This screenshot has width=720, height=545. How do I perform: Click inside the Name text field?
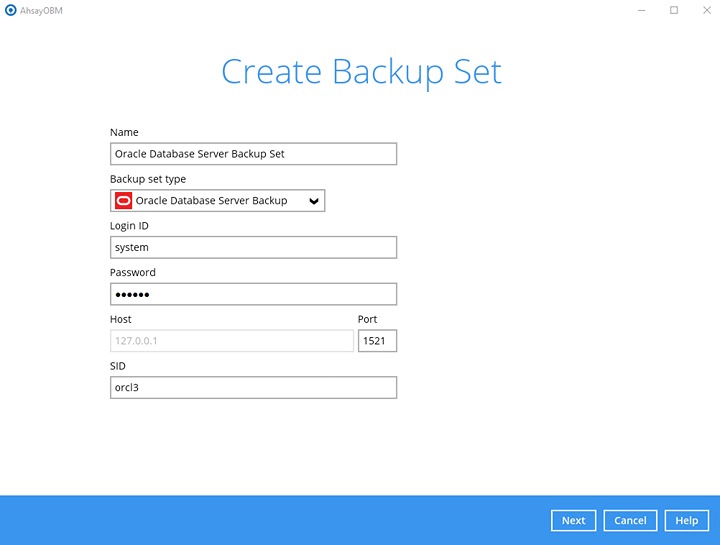click(253, 154)
